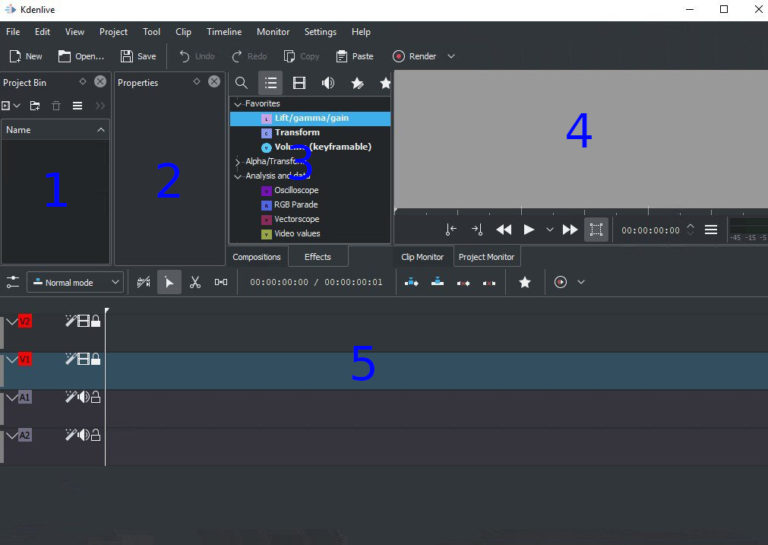This screenshot has width=768, height=545.
Task: Open the File menu
Action: 13,32
